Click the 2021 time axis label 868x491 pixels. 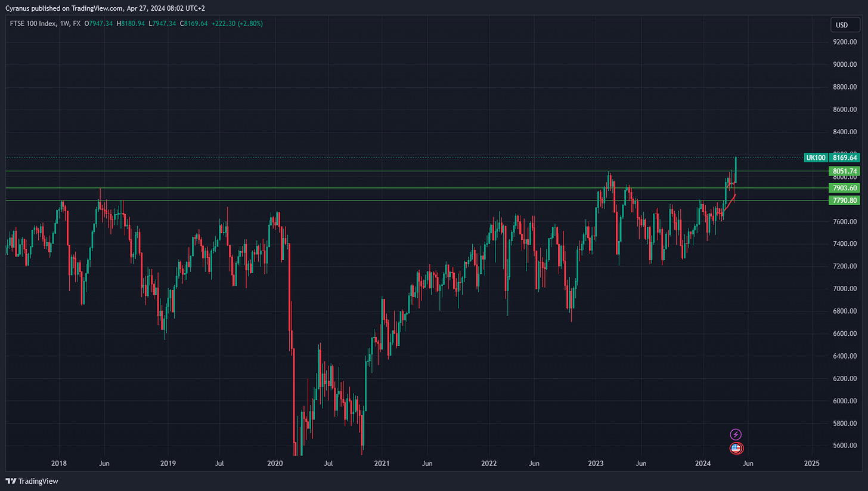382,463
